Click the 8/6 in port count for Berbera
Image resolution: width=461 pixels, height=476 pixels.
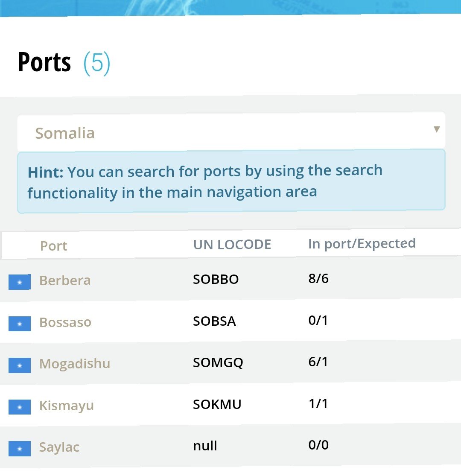pyautogui.click(x=318, y=279)
